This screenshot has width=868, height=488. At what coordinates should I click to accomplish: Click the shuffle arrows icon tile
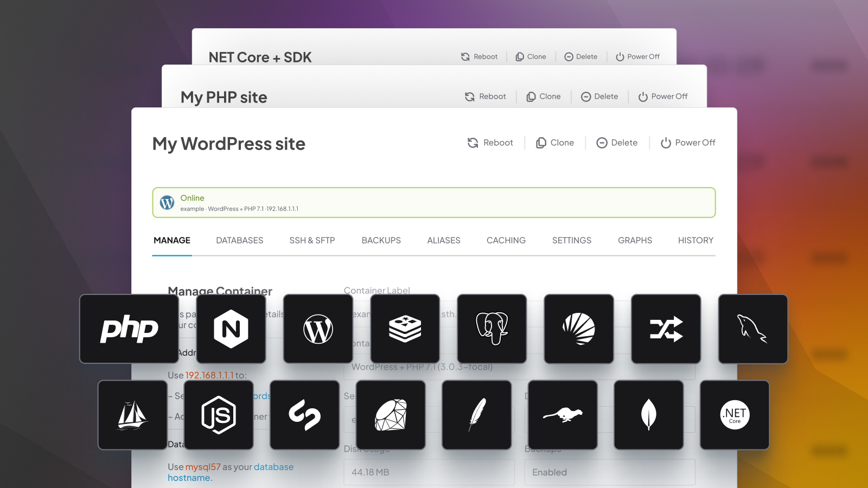[x=666, y=329]
